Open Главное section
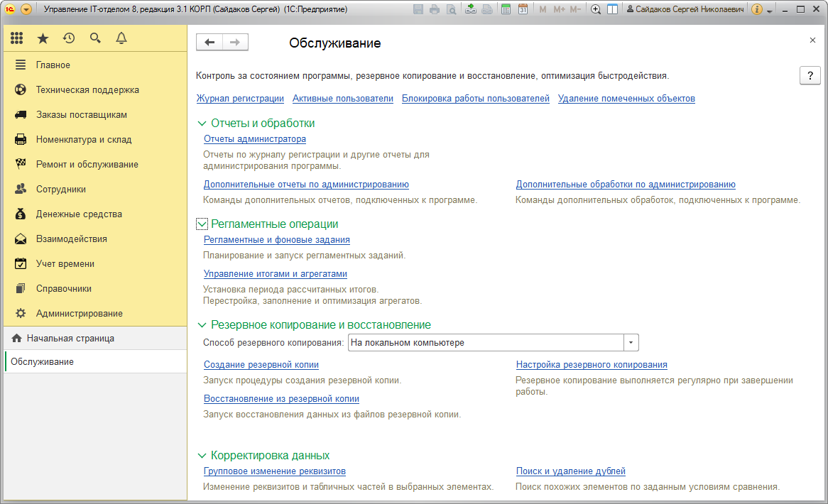Viewport: 828px width, 504px height. click(95, 65)
